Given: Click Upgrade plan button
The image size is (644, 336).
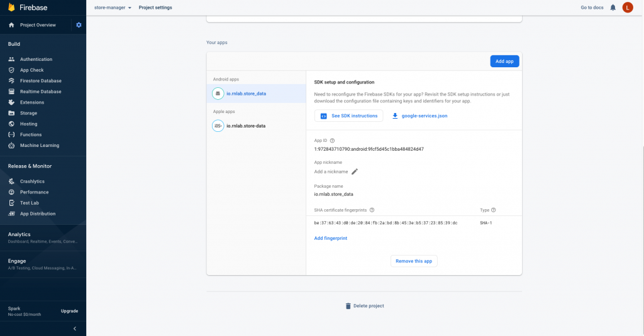Looking at the screenshot, I should pyautogui.click(x=69, y=311).
